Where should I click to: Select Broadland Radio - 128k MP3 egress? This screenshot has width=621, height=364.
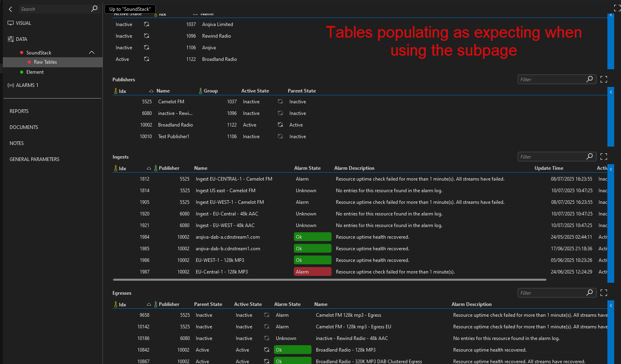tap(360, 350)
